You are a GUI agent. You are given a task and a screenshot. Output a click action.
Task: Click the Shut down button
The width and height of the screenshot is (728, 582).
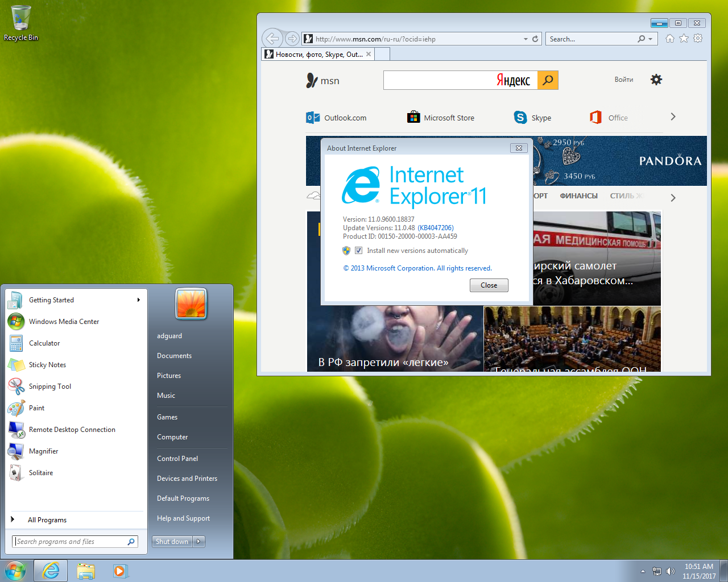pos(172,542)
